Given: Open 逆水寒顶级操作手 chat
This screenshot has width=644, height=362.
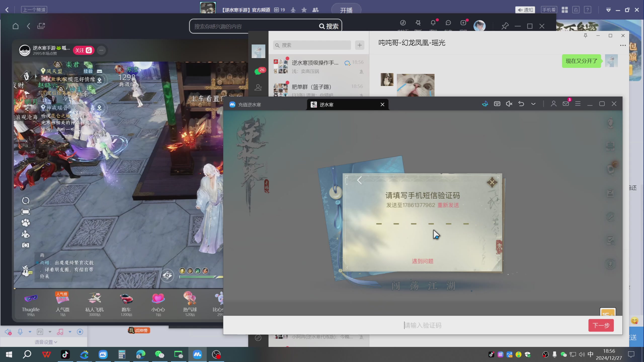Looking at the screenshot, I should (319, 66).
